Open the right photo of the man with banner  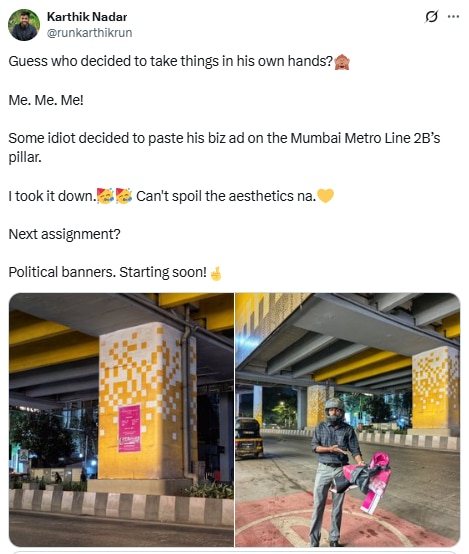point(348,420)
